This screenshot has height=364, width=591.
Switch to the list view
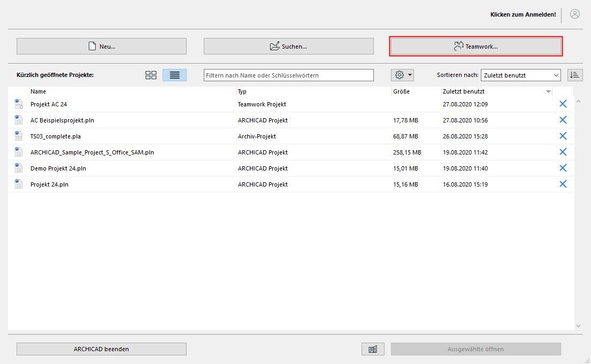coord(174,75)
